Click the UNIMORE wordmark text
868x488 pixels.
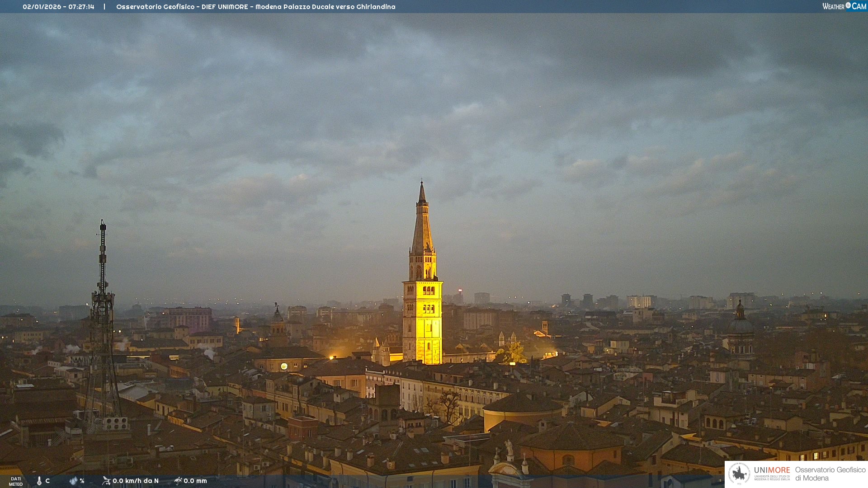[772, 470]
